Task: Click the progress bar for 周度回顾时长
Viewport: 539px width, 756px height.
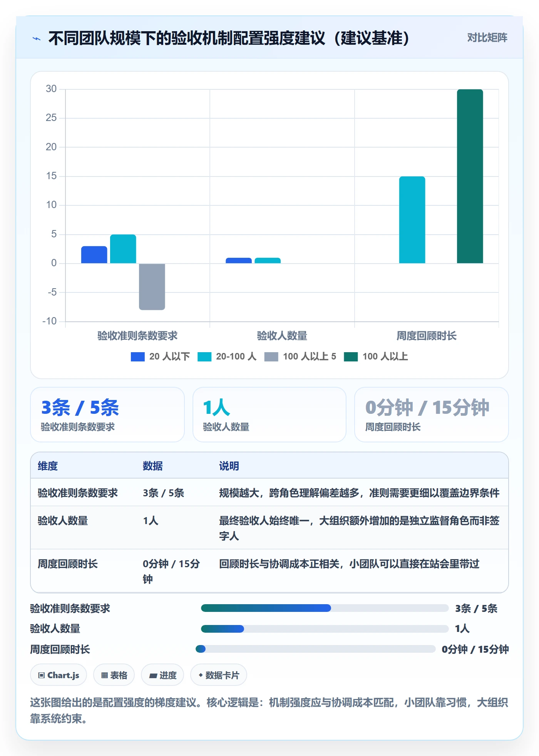Action: pyautogui.click(x=316, y=649)
